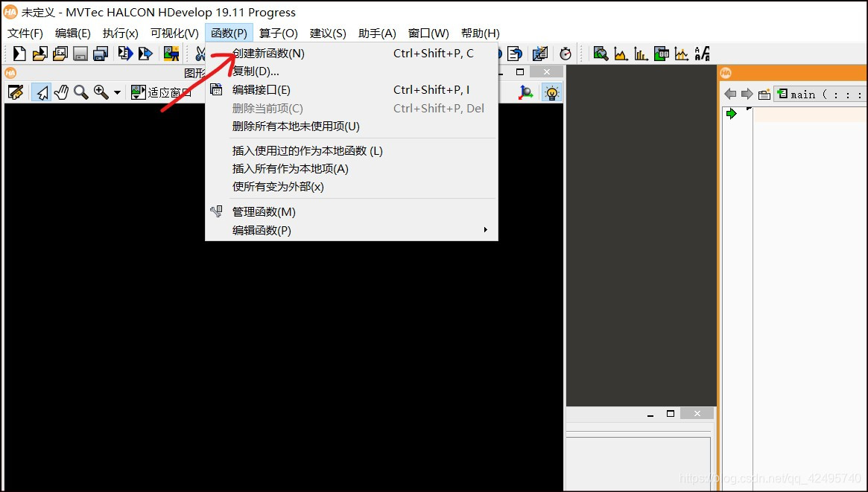
Task: Click the New Program toolbar icon
Action: pos(19,54)
